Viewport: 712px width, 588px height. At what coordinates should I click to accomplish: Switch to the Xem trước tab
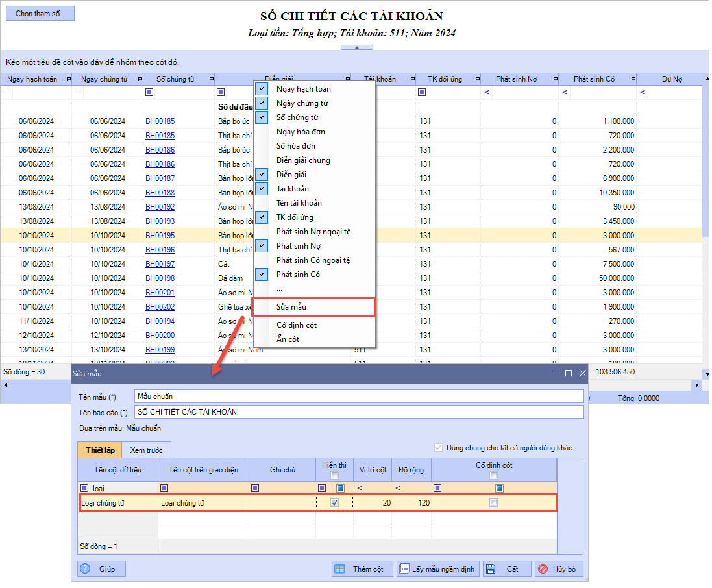pyautogui.click(x=146, y=450)
